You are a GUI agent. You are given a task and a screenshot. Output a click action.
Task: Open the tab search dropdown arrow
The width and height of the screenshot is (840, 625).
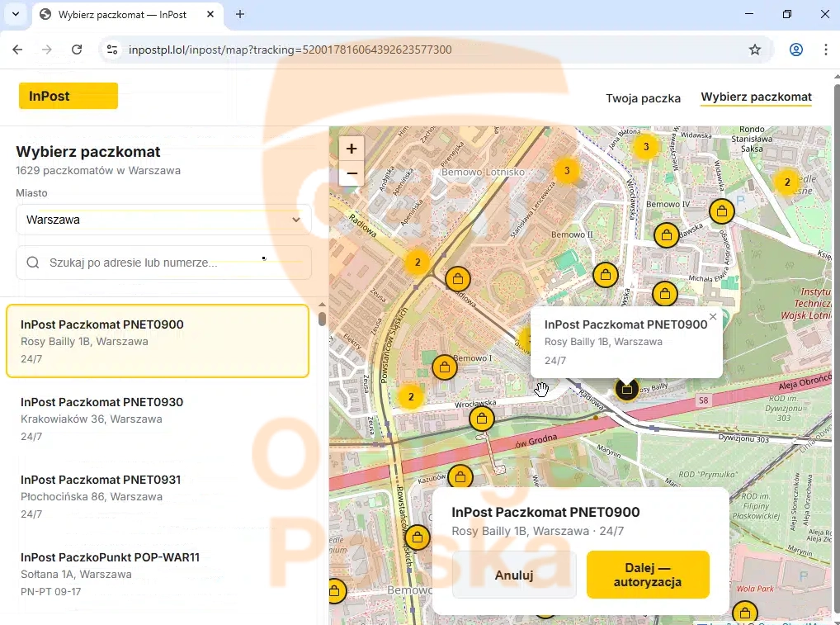tap(16, 15)
